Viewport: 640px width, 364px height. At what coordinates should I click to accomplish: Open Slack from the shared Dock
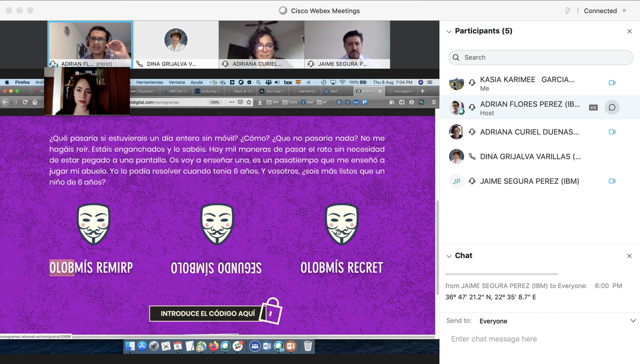(x=237, y=346)
